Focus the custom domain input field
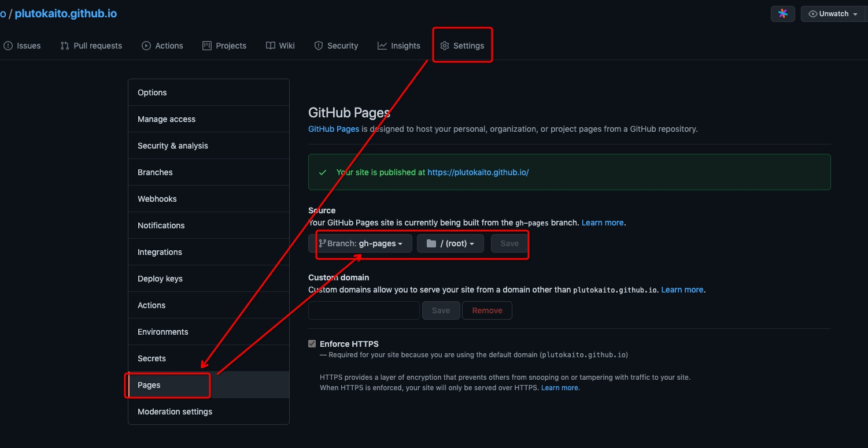This screenshot has height=448, width=868. pos(364,310)
